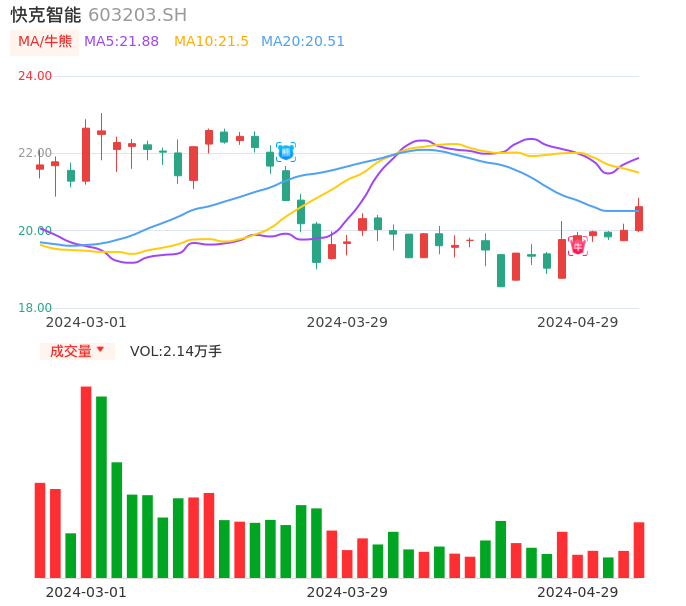Click the 2024-03-01 date below volume chart

click(86, 592)
